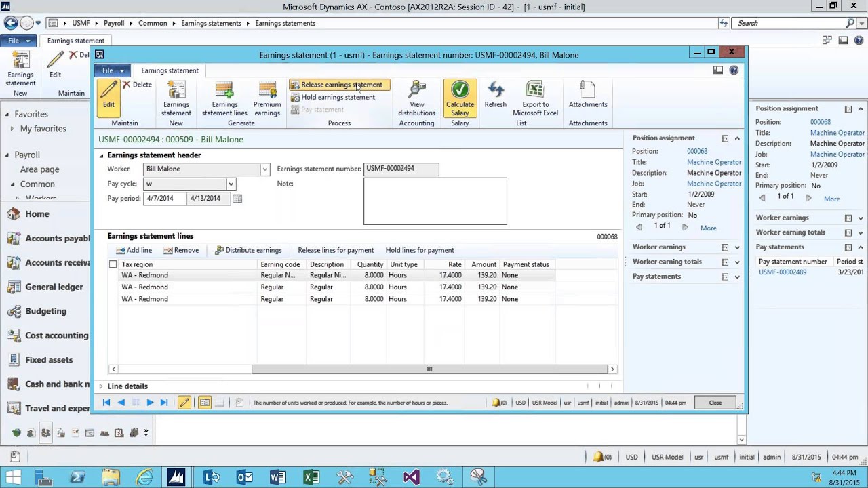Open Excel from taskbar
This screenshot has width=868, height=488.
click(x=311, y=477)
